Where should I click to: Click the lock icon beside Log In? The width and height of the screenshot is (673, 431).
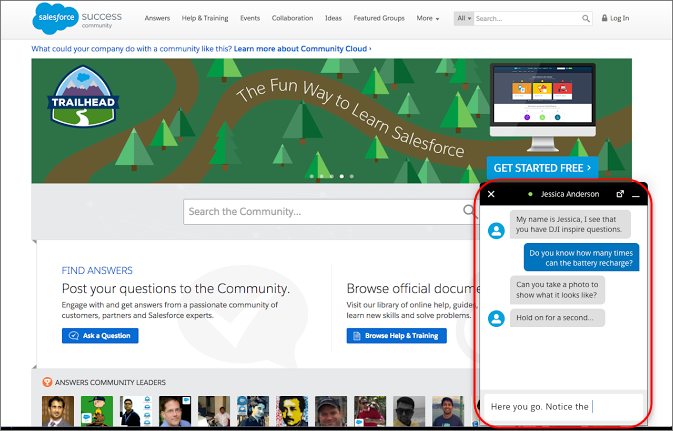point(604,18)
